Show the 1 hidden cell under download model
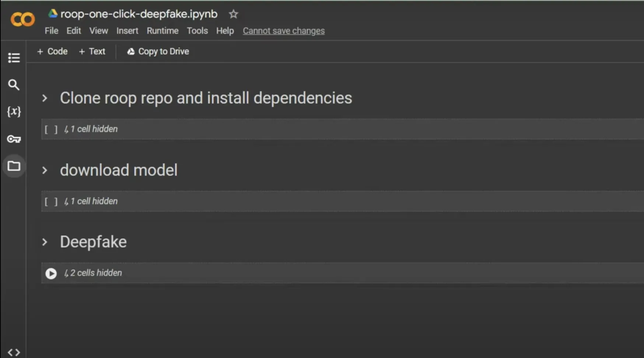644x358 pixels. 91,201
